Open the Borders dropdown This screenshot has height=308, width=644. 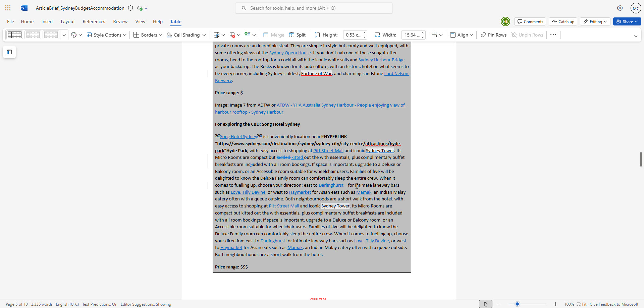(148, 35)
